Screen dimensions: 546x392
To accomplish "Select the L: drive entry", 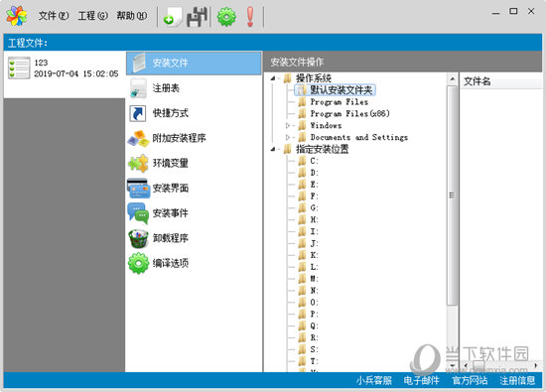I will pos(314,267).
